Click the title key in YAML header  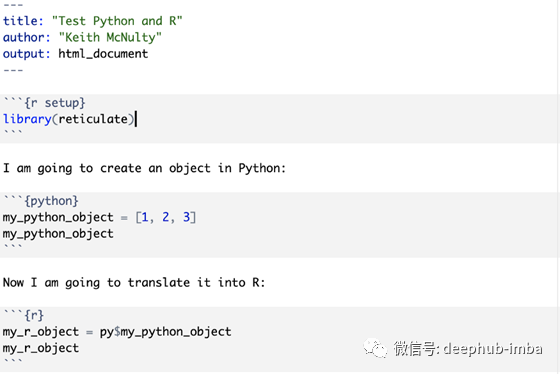click(23, 21)
